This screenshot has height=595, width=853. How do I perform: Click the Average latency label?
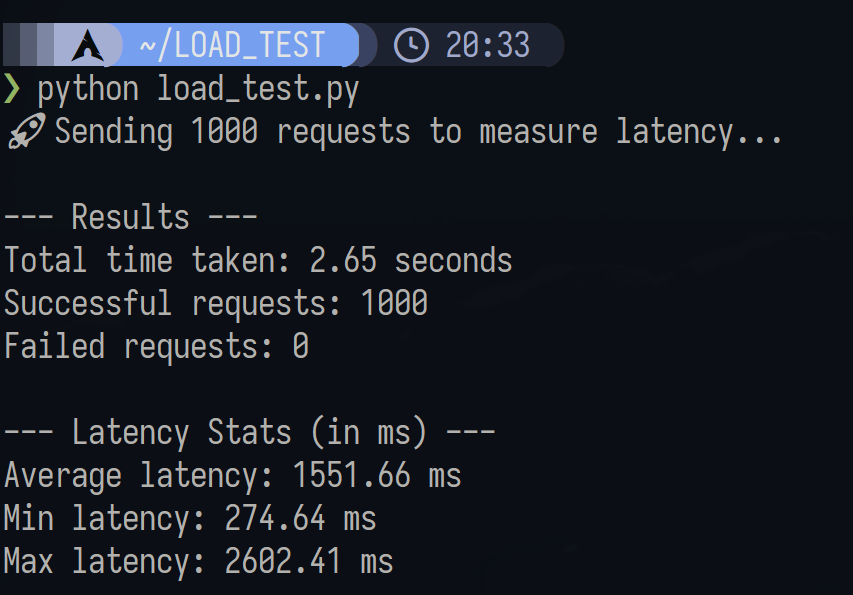click(138, 476)
